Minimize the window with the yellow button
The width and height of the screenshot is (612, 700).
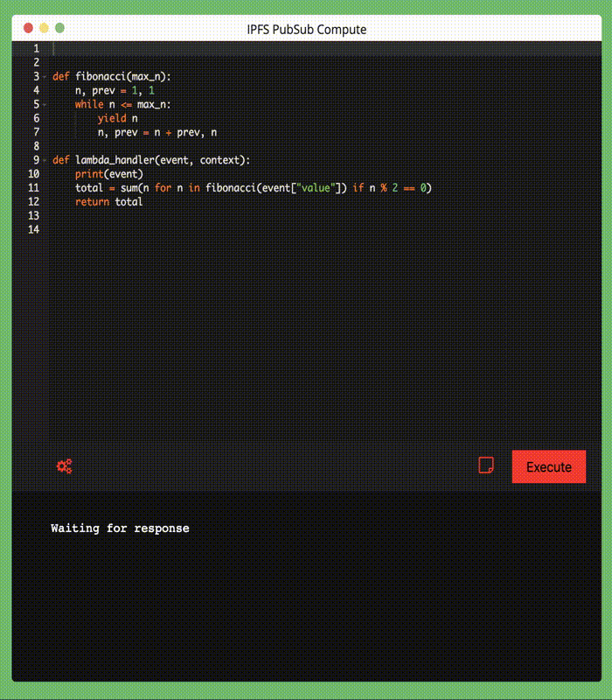[45, 28]
